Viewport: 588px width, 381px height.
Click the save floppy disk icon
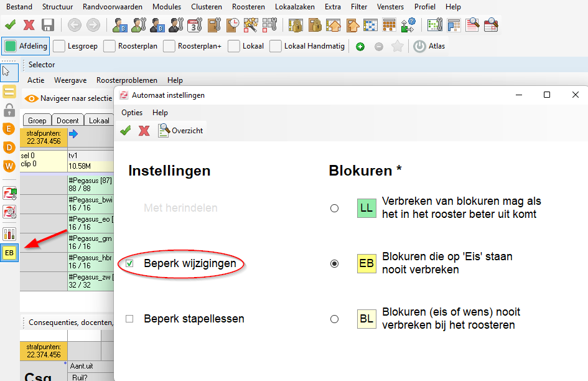tap(48, 25)
